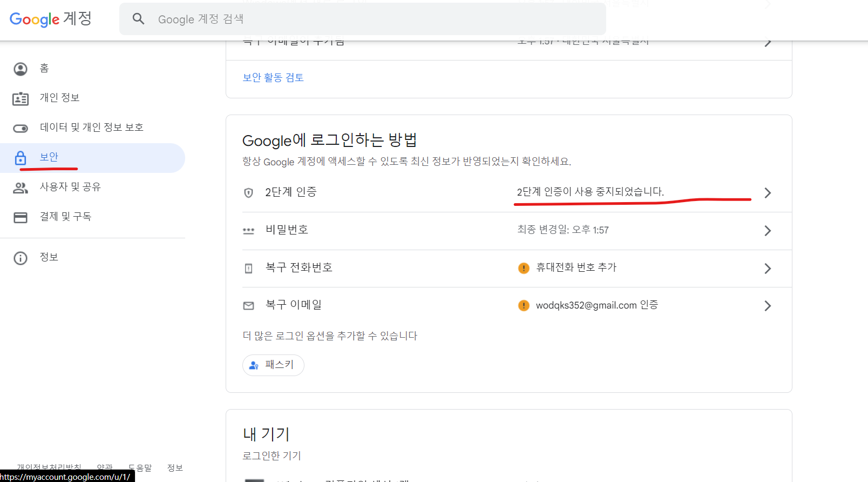
Task: Click the 보안 lock icon
Action: click(21, 158)
